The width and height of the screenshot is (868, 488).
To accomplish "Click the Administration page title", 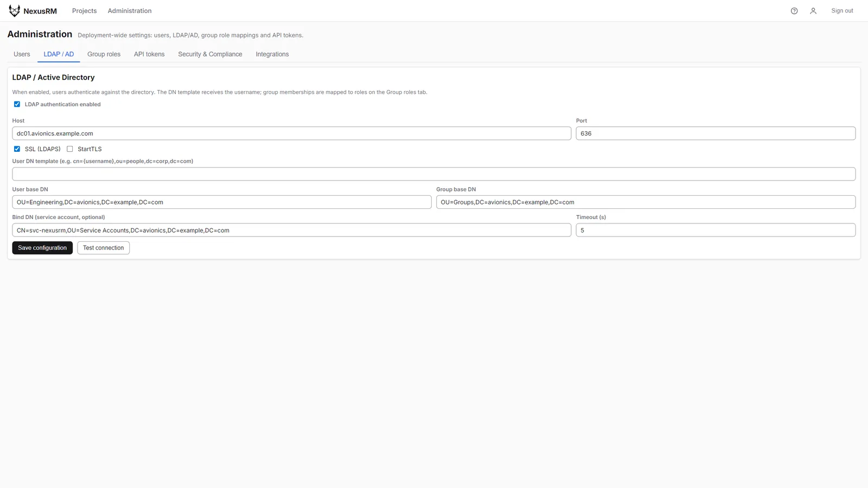I will [40, 34].
